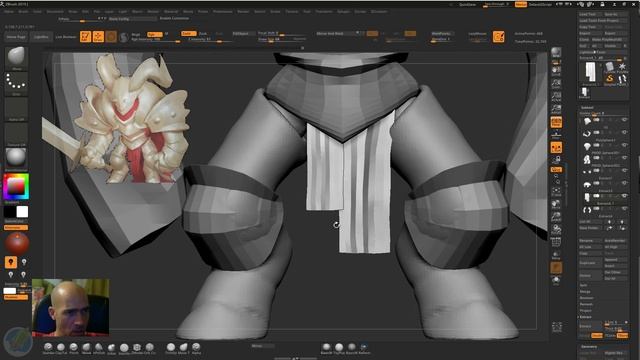Open the current brush thumbnail picker
The width and height of the screenshot is (640, 360).
16,58
